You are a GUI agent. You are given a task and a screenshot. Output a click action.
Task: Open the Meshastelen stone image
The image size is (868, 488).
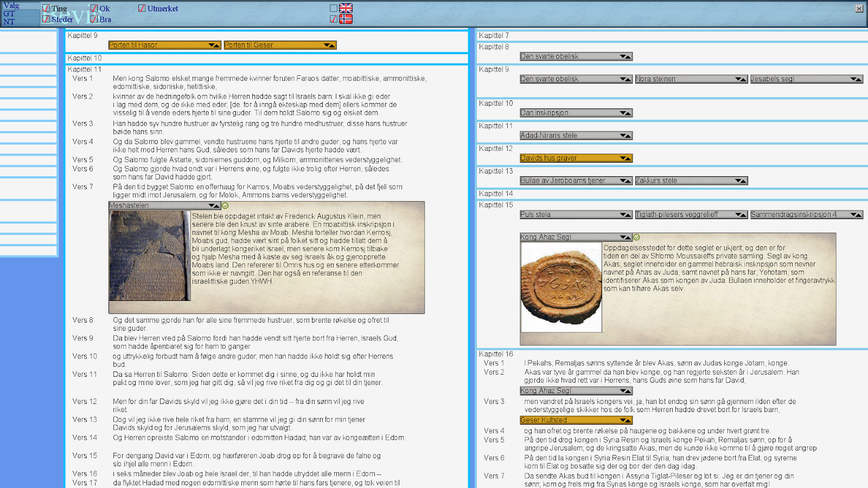[x=150, y=255]
